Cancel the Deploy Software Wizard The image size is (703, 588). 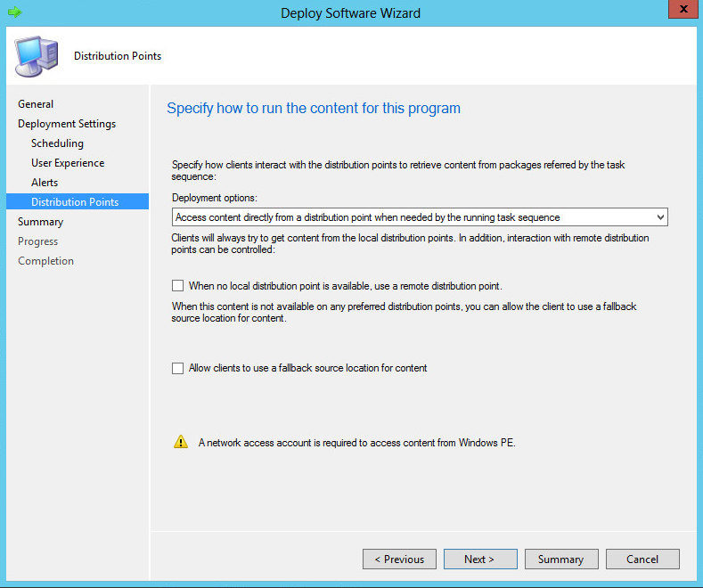click(x=642, y=559)
